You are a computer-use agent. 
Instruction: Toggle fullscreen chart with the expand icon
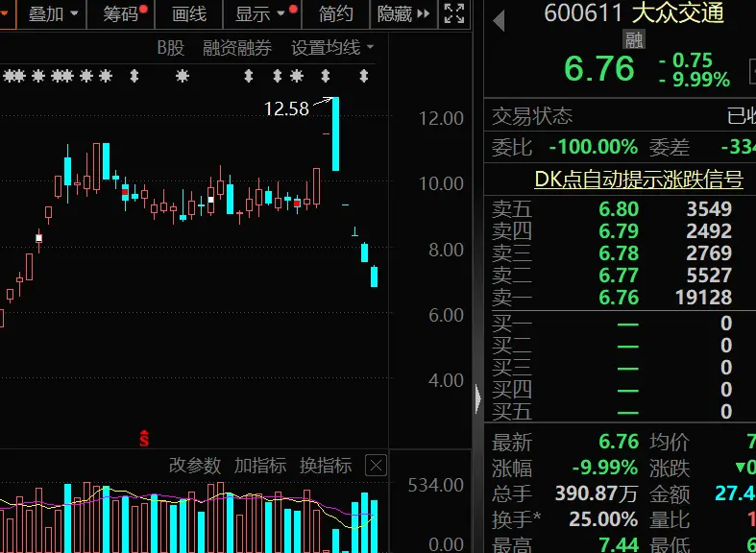tap(454, 14)
